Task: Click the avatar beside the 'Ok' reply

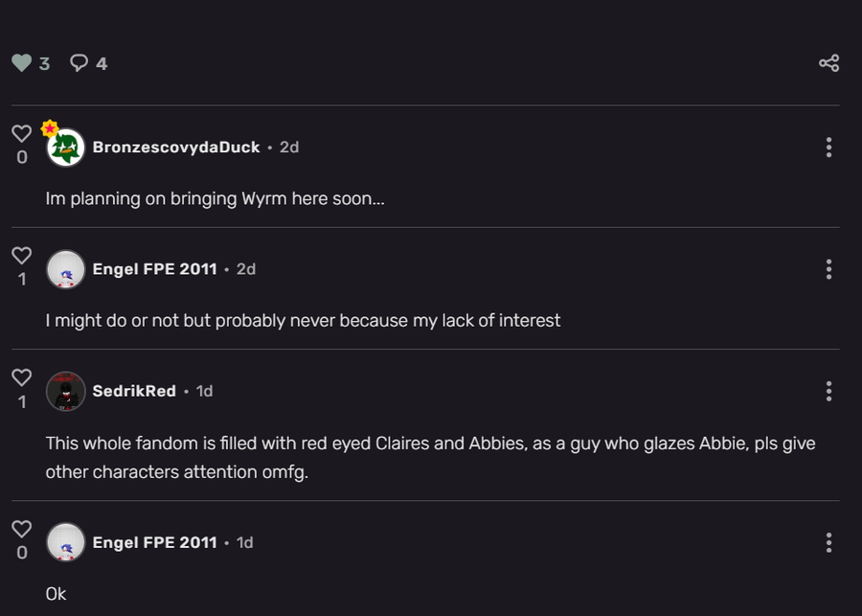Action: 66,542
